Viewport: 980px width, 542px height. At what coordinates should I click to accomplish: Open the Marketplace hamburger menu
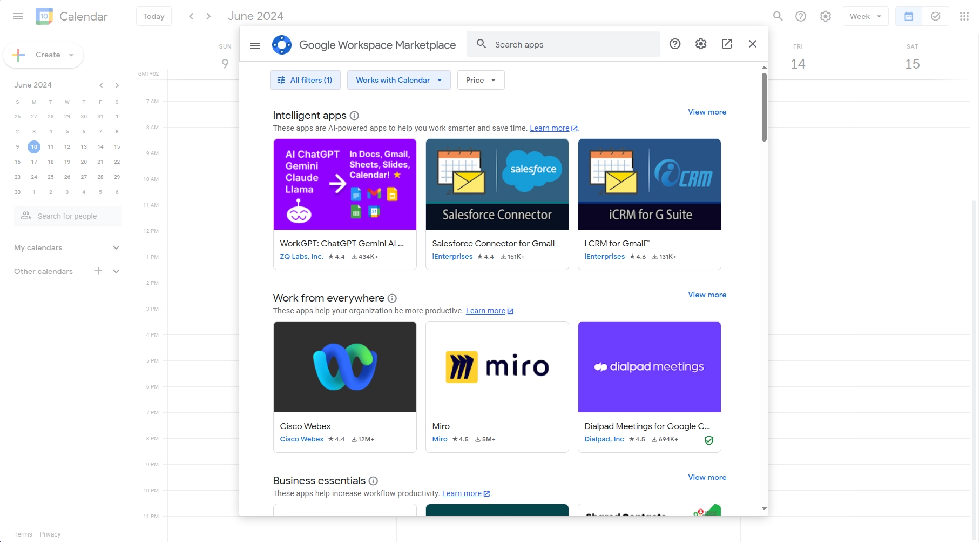coord(255,45)
